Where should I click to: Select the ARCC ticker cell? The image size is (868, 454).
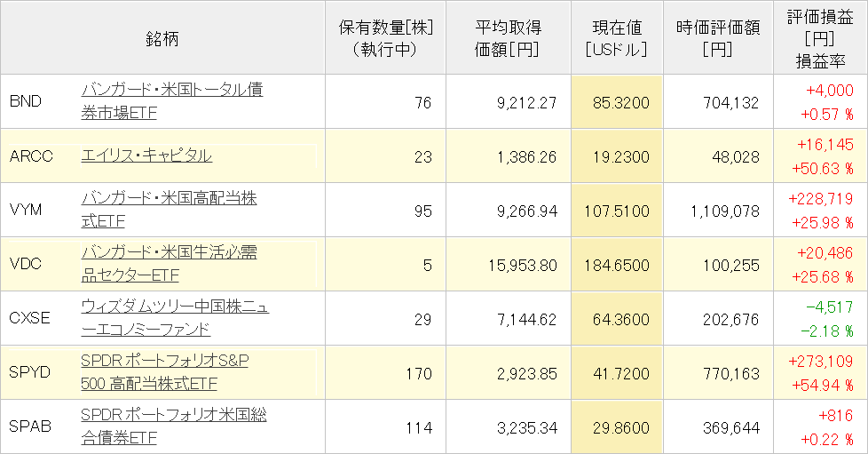(31, 156)
